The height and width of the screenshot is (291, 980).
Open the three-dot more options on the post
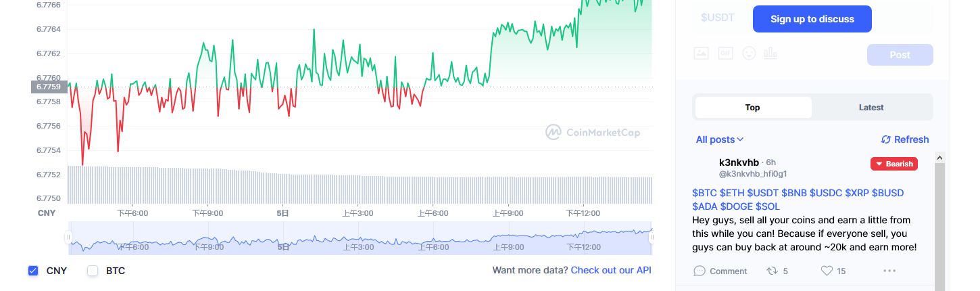(x=889, y=271)
